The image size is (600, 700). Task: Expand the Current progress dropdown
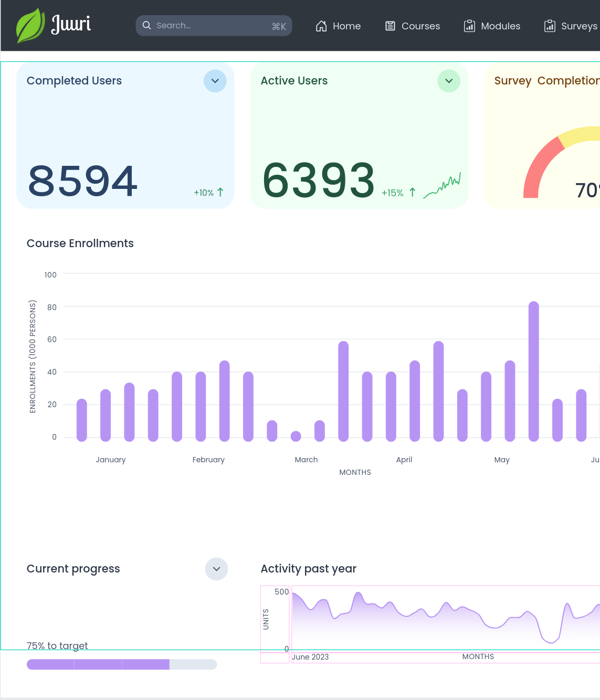(x=216, y=569)
